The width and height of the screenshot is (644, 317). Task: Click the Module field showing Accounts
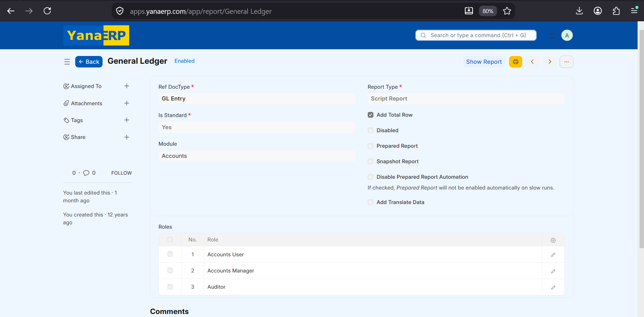(x=257, y=156)
